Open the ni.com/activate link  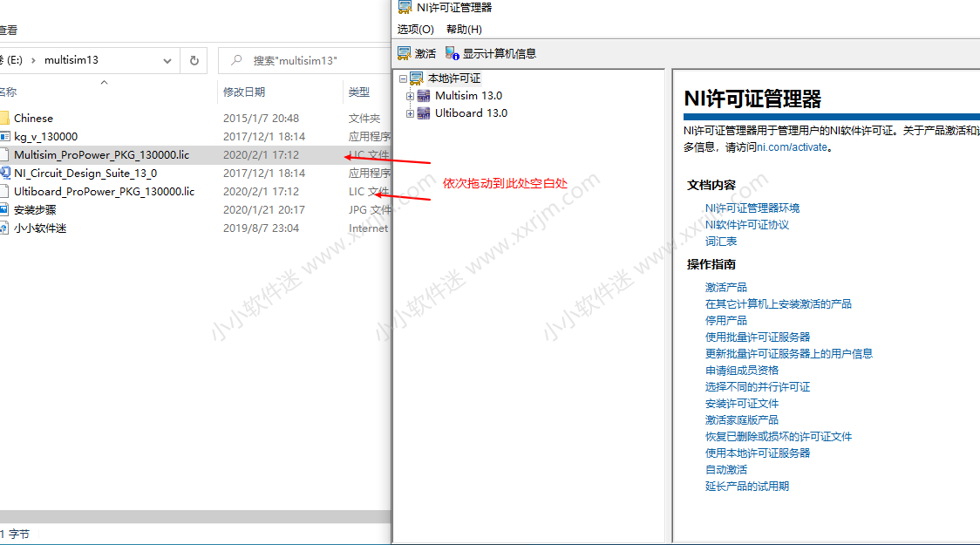(x=792, y=147)
